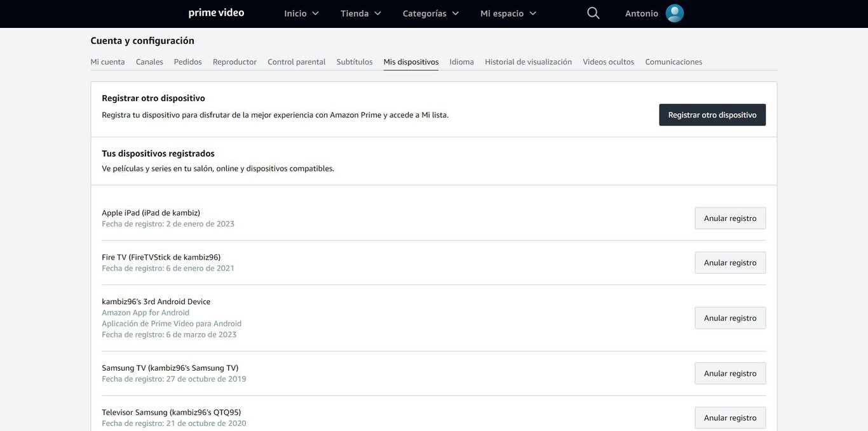Viewport: 868px width, 431px height.
Task: Unregister the Samsung TV from 2019
Action: click(x=729, y=373)
